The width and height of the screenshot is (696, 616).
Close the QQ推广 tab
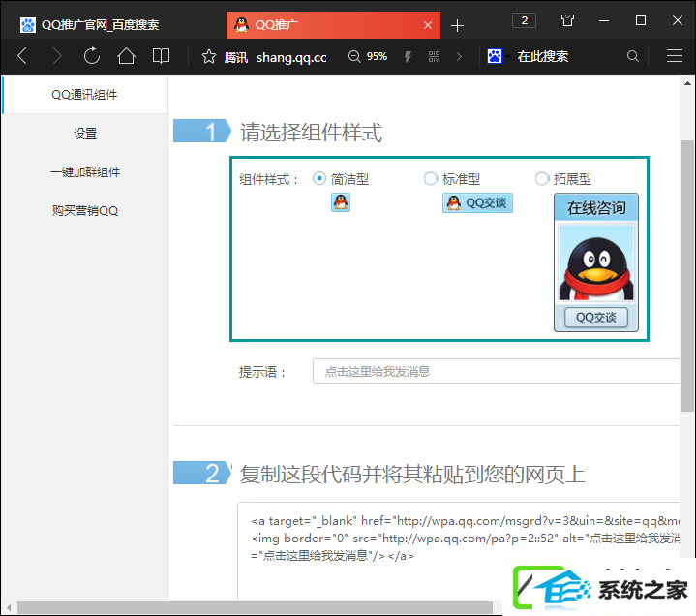[428, 25]
